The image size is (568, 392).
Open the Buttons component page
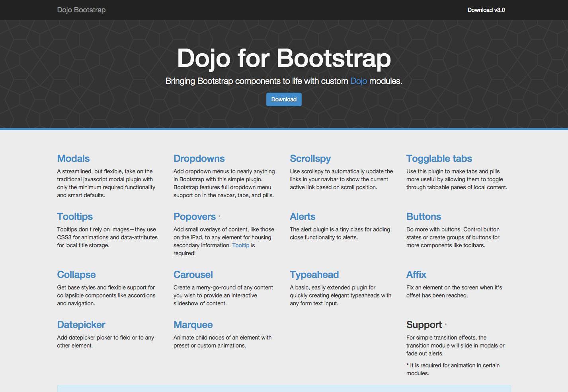[x=424, y=216]
